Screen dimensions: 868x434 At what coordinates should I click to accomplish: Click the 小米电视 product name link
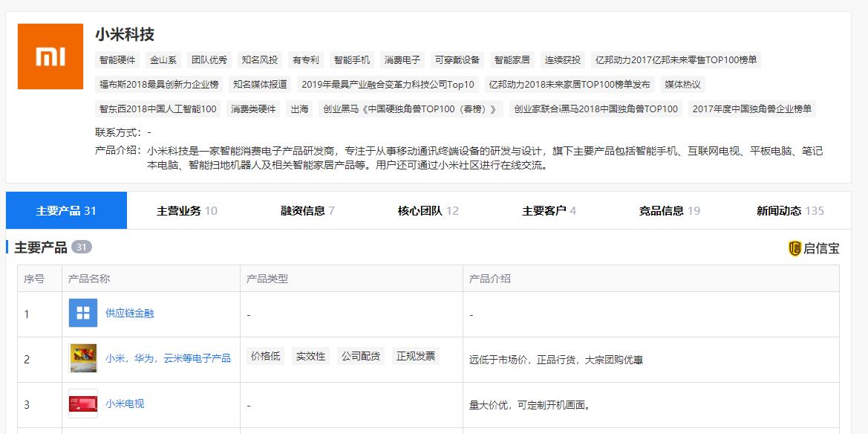point(125,404)
